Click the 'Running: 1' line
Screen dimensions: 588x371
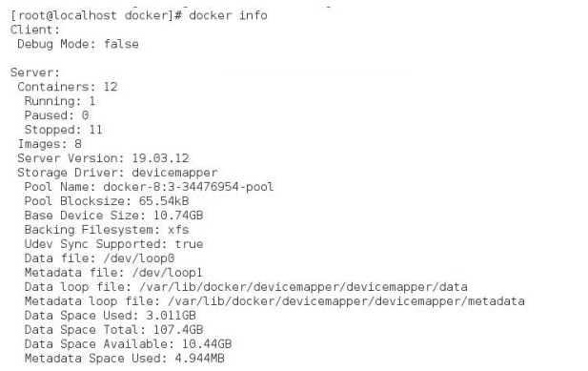(x=60, y=101)
